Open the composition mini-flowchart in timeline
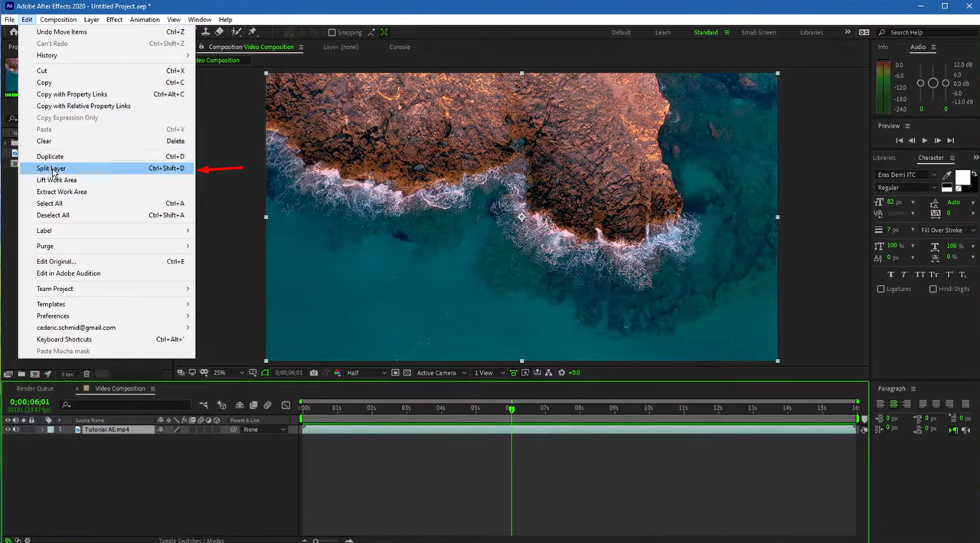 click(204, 405)
